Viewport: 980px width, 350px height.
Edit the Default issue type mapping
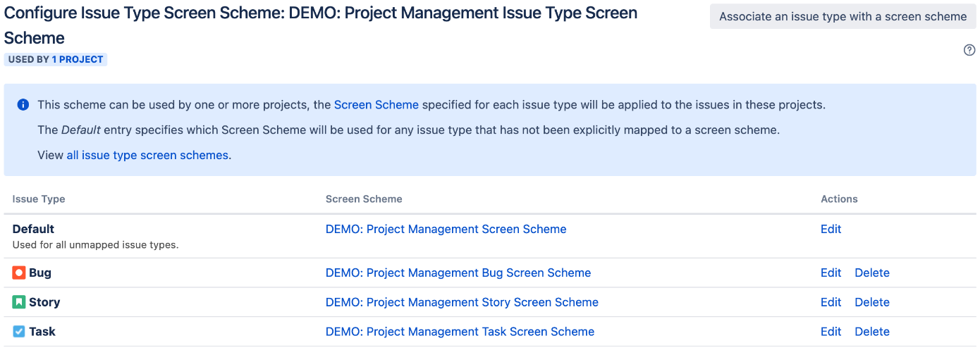click(831, 229)
